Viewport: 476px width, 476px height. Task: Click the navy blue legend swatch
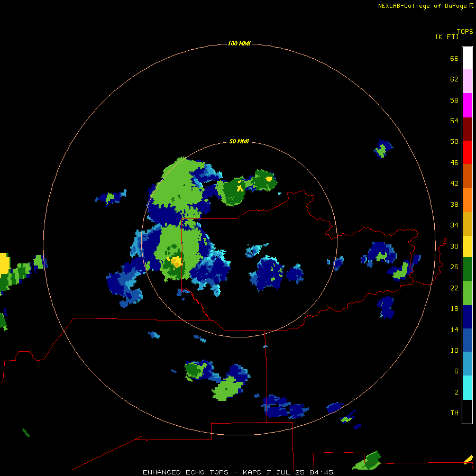[467, 317]
